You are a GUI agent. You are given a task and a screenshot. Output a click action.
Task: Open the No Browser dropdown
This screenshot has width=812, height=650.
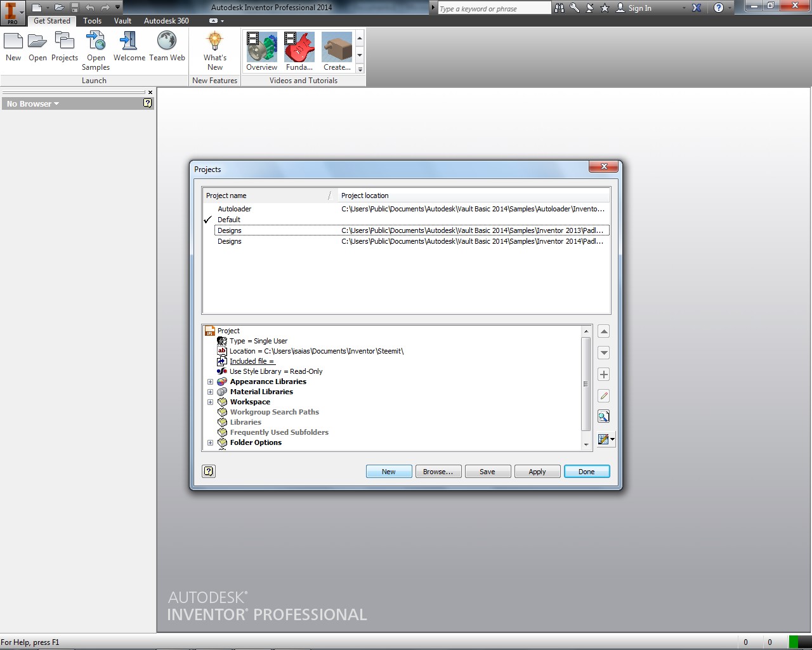[33, 103]
